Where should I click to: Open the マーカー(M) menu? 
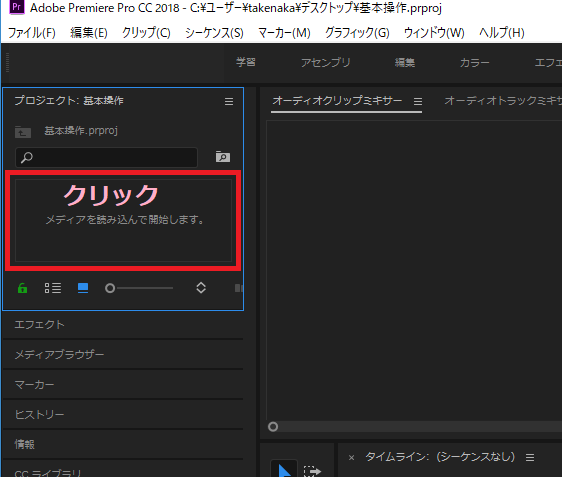[284, 33]
